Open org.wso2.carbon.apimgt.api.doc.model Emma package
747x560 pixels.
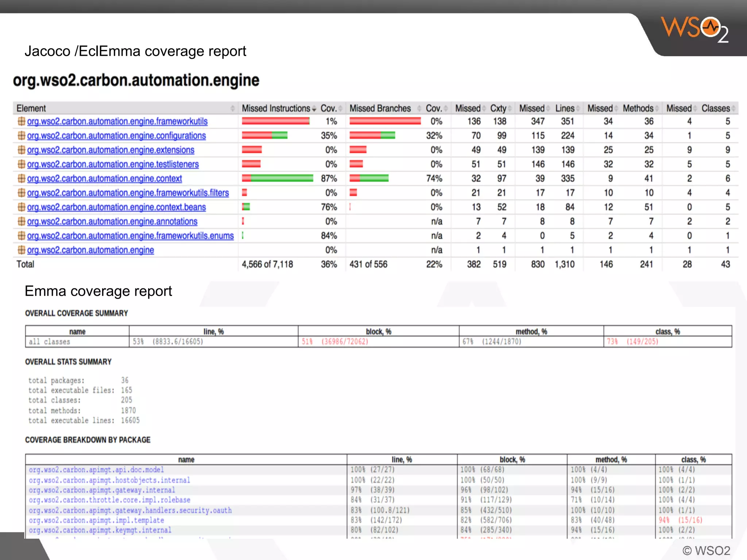click(96, 470)
